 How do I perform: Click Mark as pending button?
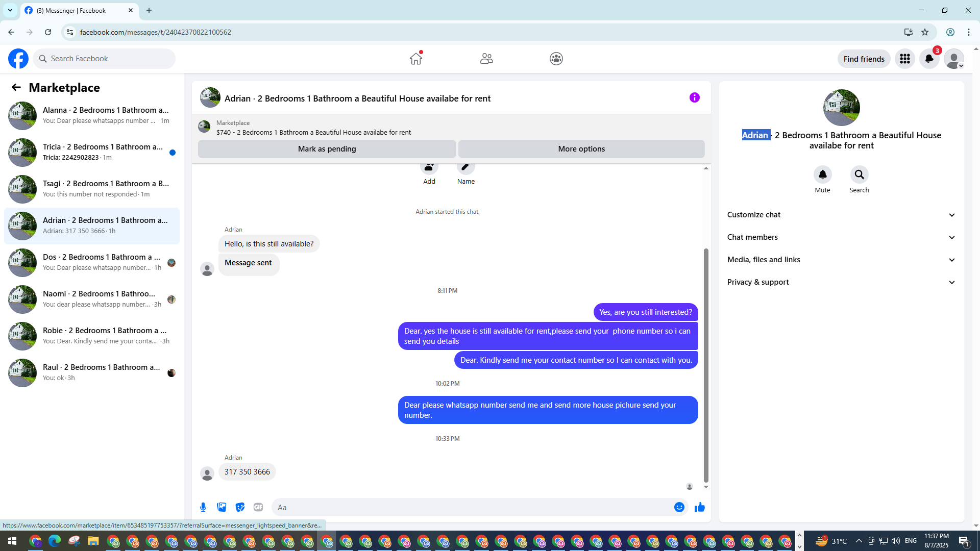tap(327, 149)
